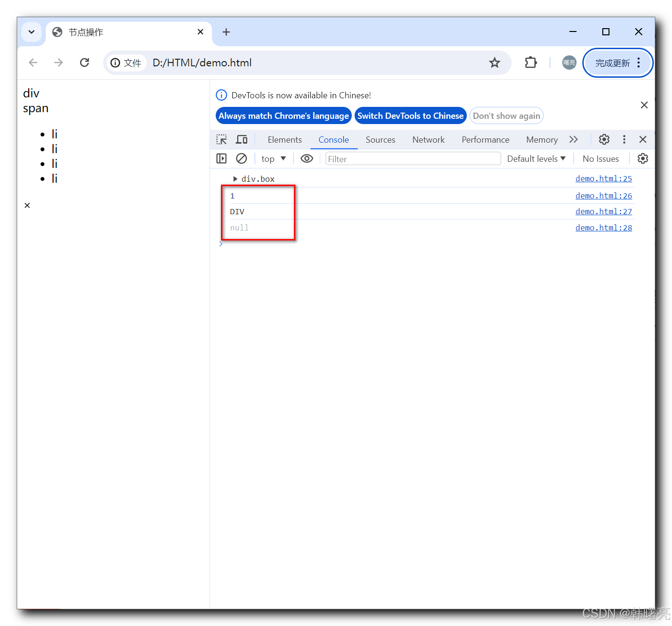Open the Default levels dropdown
This screenshot has width=672, height=626.
[x=536, y=159]
